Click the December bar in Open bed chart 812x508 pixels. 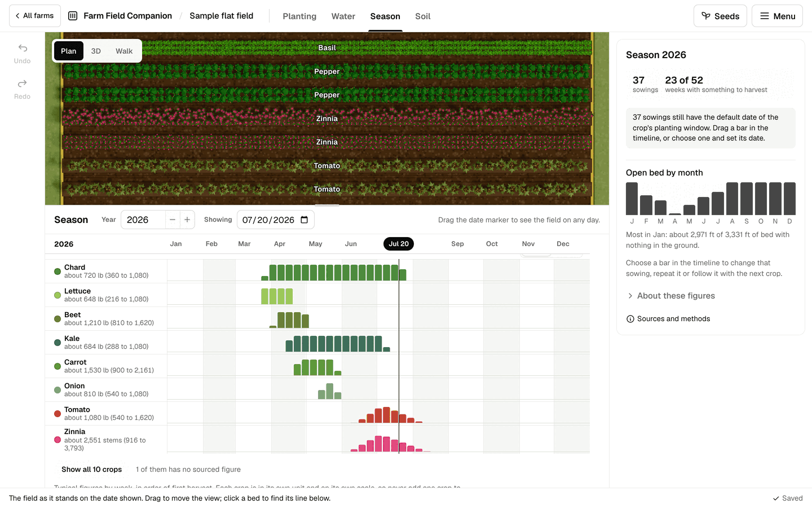click(789, 198)
